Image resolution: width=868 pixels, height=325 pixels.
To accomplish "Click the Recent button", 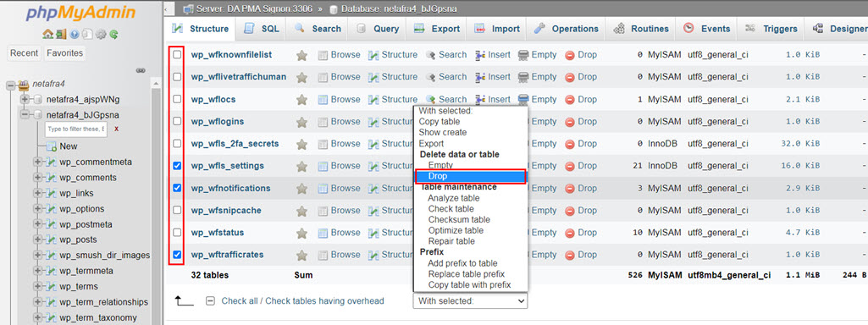I will [x=25, y=53].
